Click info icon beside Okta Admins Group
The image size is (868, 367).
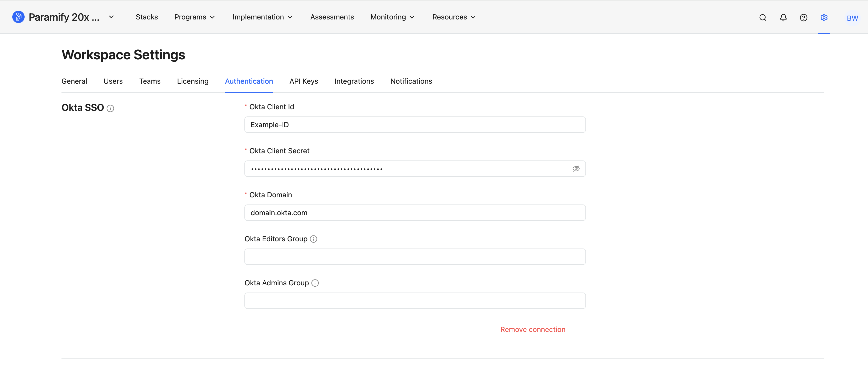[x=315, y=283]
